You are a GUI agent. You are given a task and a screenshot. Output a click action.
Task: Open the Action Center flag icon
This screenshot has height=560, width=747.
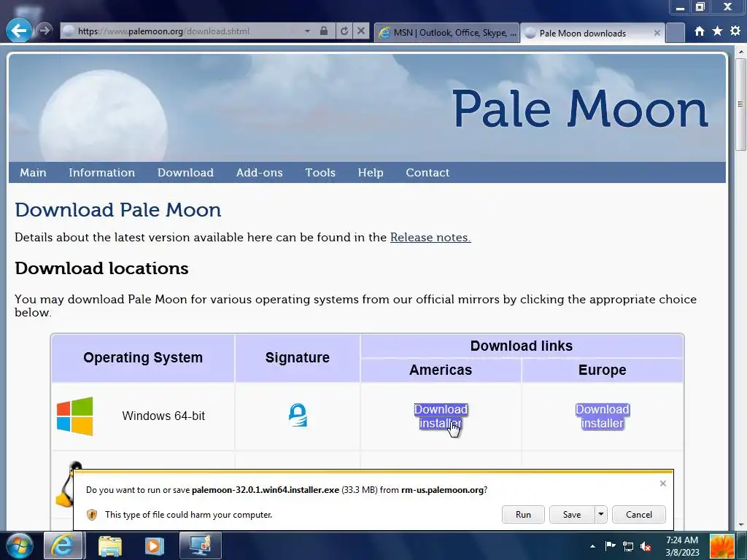[x=611, y=546]
